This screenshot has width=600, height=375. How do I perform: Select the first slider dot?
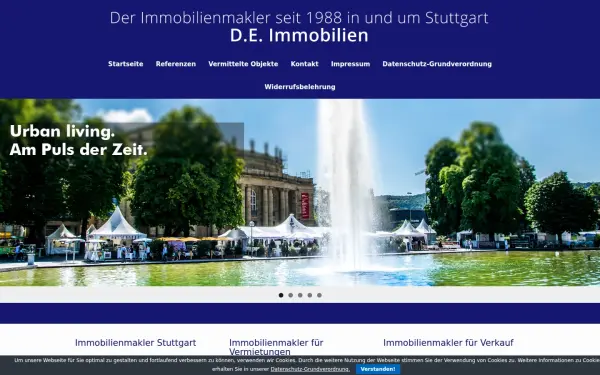tap(281, 295)
